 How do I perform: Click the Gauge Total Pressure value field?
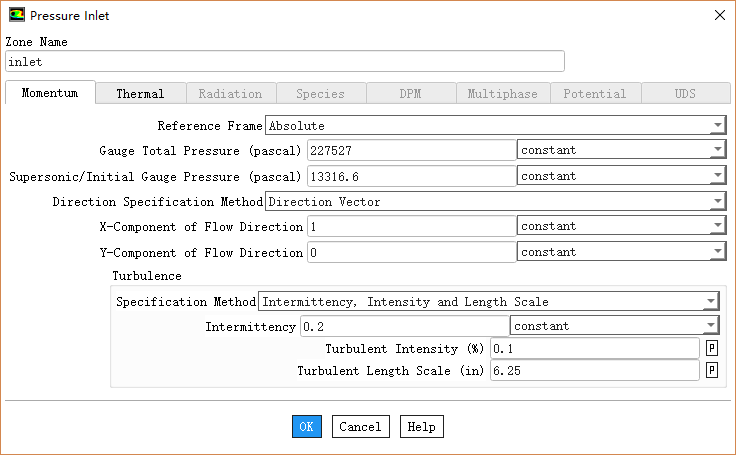click(x=410, y=150)
